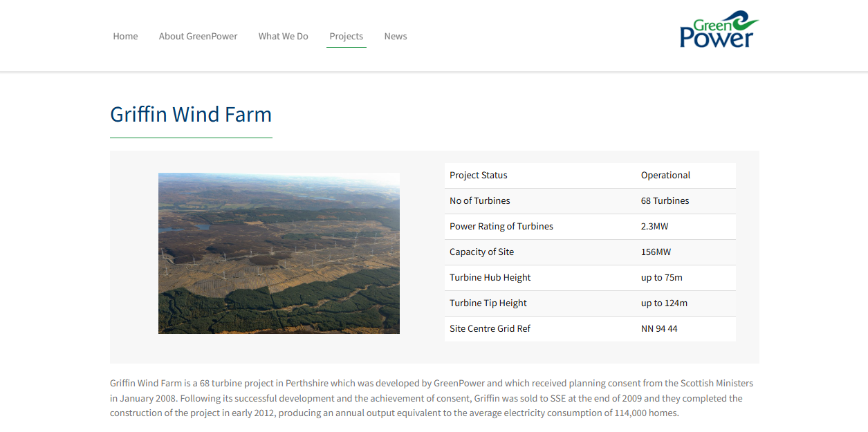The image size is (868, 432).
Task: Click the underline beneath the Projects tab
Action: pos(346,47)
